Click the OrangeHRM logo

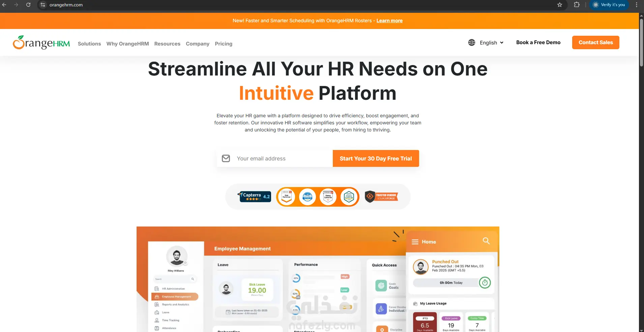pos(41,42)
